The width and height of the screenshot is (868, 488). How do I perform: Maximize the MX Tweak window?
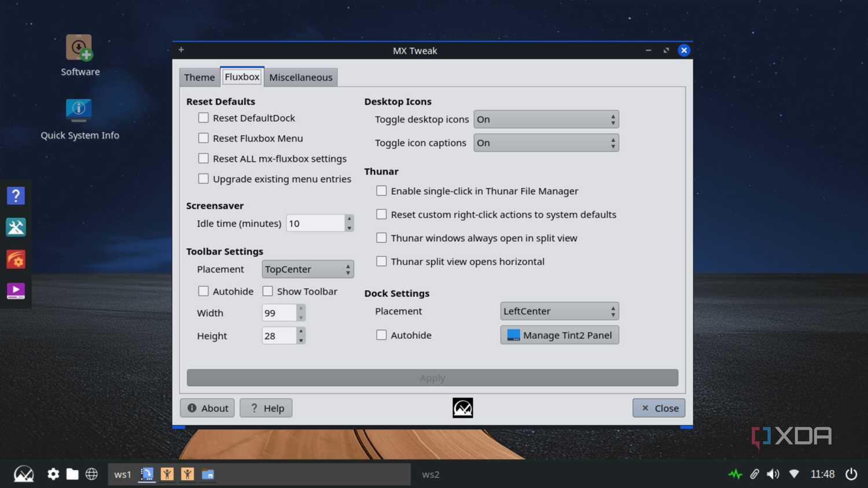click(x=666, y=50)
